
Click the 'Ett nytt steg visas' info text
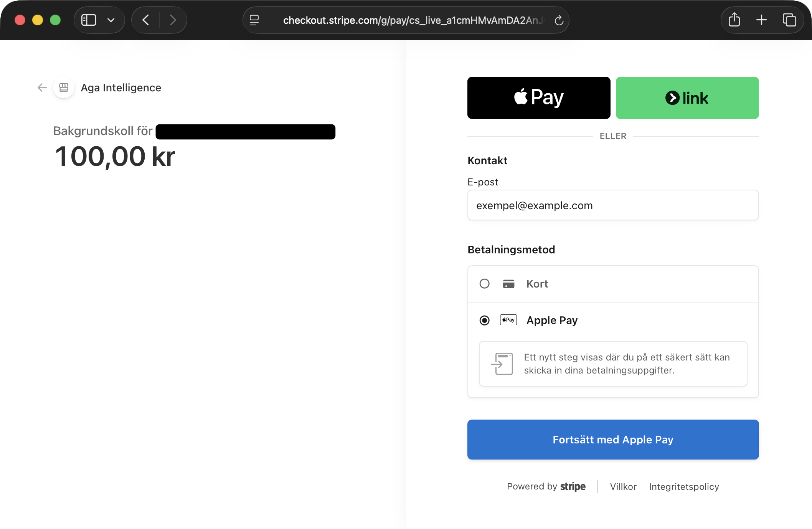click(x=627, y=364)
